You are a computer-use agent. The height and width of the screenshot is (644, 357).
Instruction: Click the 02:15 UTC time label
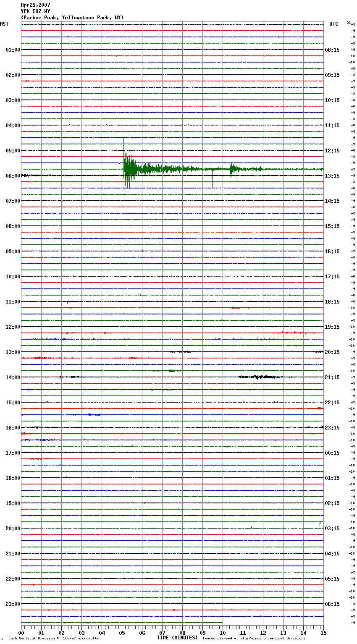pos(332,503)
